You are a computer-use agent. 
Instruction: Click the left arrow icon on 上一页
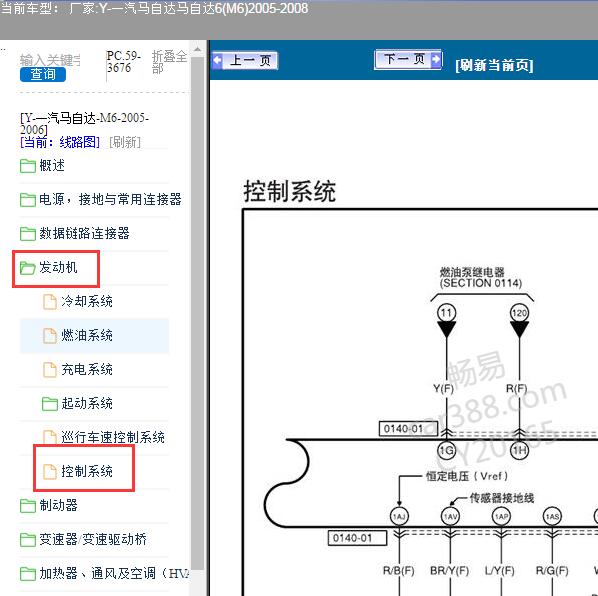(x=218, y=60)
